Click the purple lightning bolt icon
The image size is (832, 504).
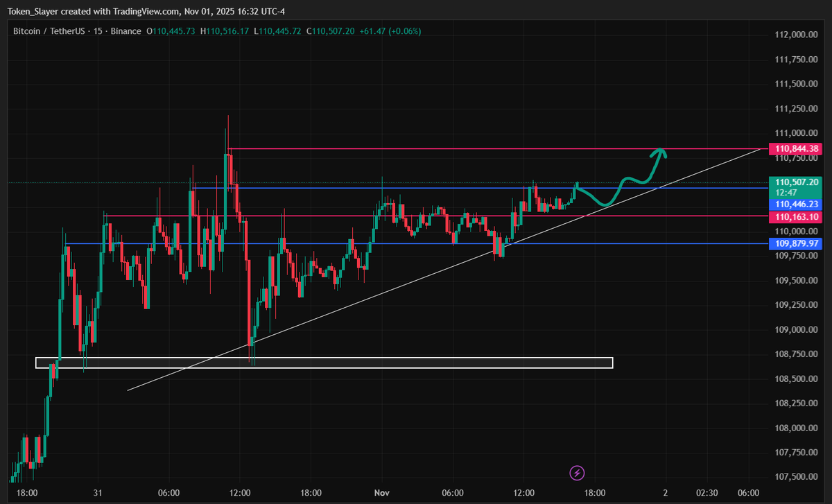[577, 473]
